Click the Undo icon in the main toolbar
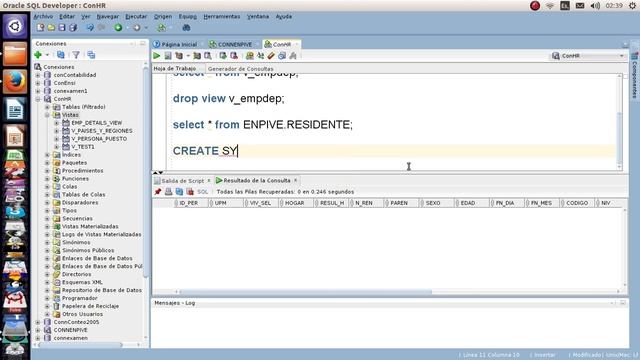Image resolution: width=640 pixels, height=360 pixels. (x=90, y=27)
